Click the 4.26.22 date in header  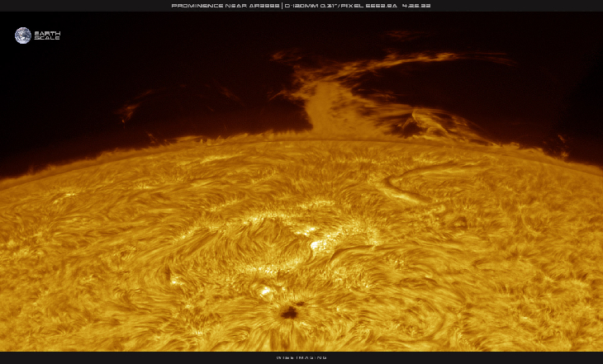pos(417,6)
